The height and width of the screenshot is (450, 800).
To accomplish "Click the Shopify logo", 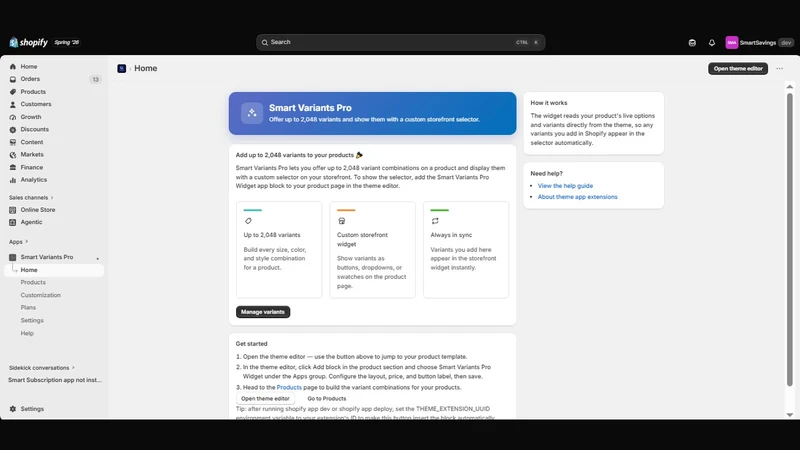I will point(29,42).
